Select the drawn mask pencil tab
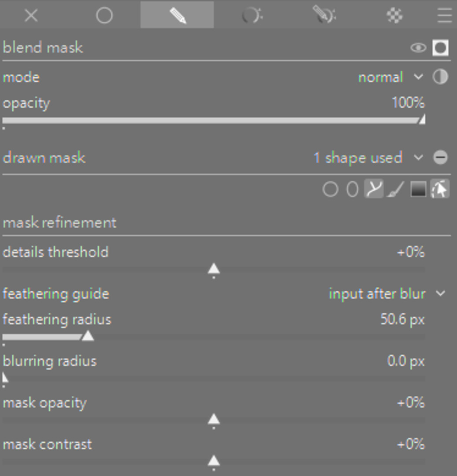This screenshot has height=476, width=457. point(177,16)
